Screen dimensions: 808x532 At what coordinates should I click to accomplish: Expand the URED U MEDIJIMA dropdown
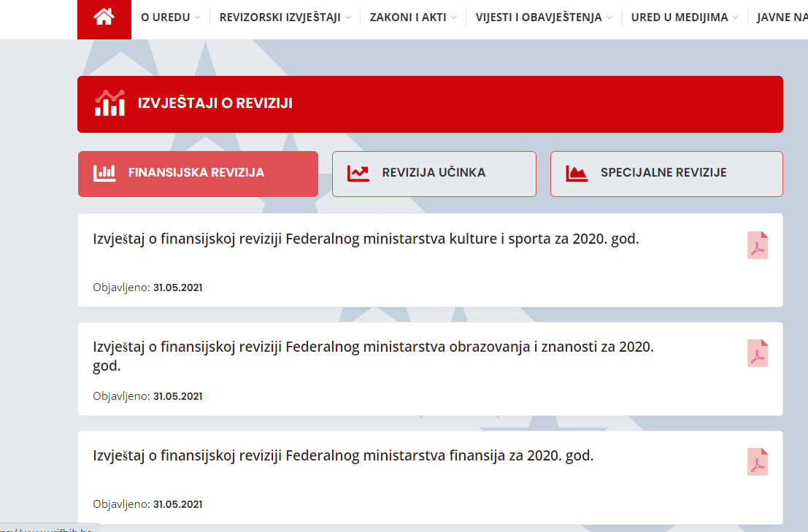(x=679, y=18)
